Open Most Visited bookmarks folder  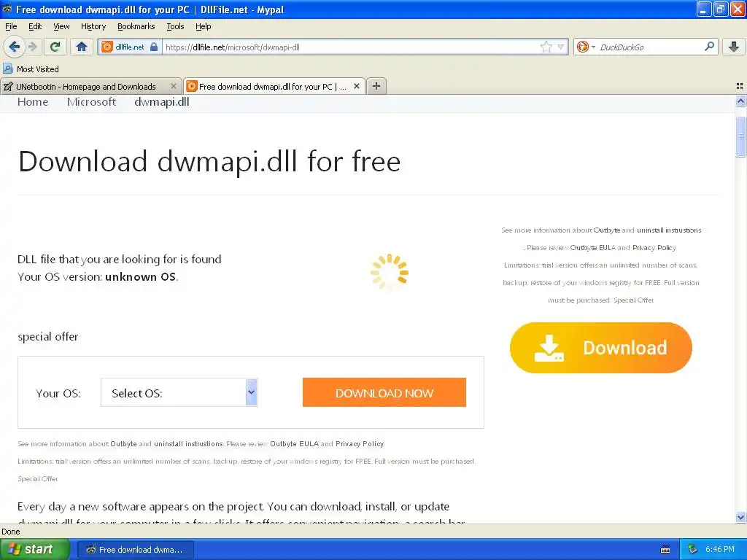[x=31, y=69]
